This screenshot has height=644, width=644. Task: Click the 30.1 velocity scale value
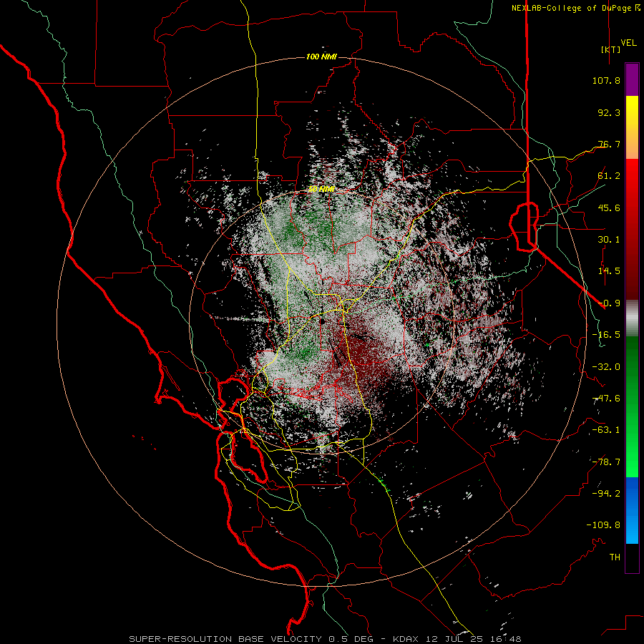coord(609,240)
